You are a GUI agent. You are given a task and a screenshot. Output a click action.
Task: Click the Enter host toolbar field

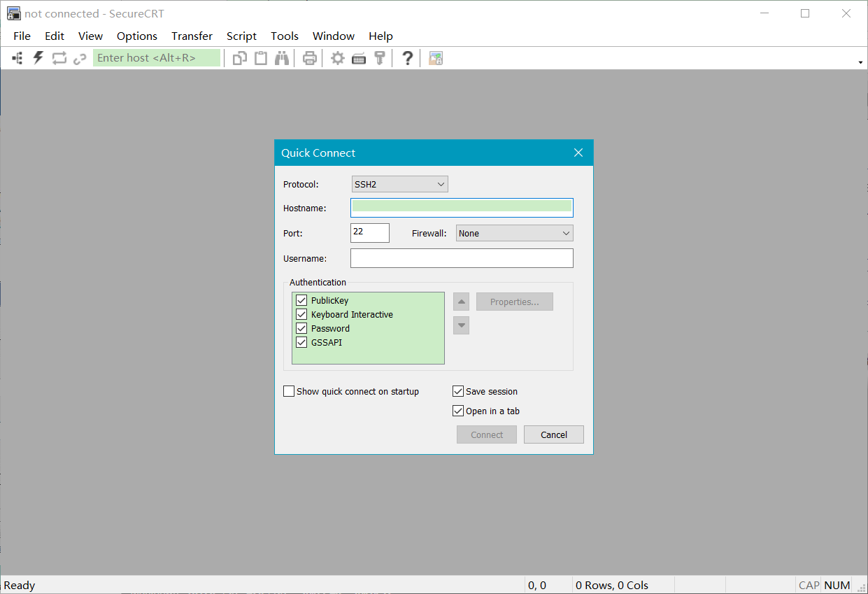click(157, 58)
